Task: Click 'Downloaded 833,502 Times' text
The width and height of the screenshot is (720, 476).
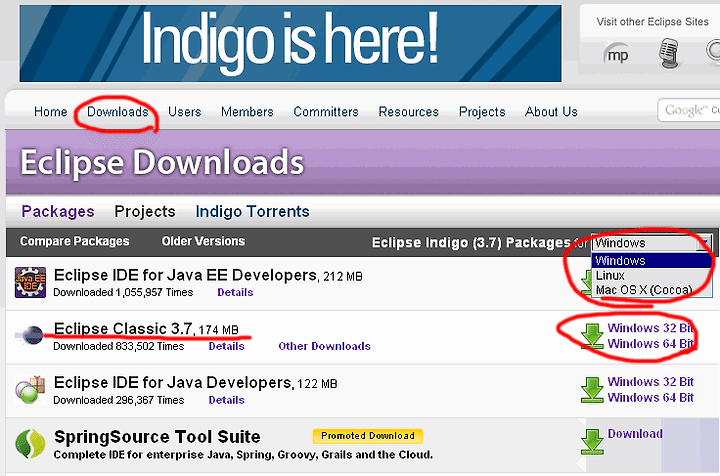Action: (x=118, y=346)
